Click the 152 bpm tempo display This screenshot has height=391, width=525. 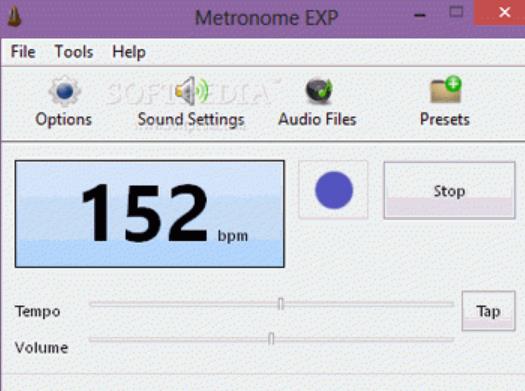[150, 214]
